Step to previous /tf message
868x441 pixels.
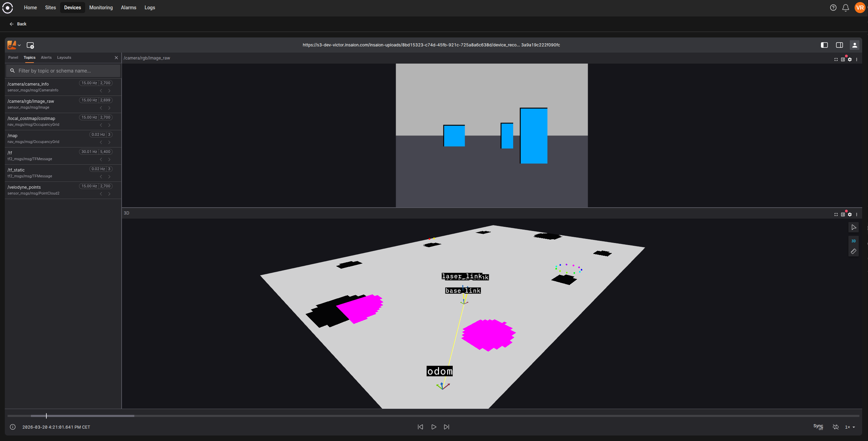click(x=101, y=159)
